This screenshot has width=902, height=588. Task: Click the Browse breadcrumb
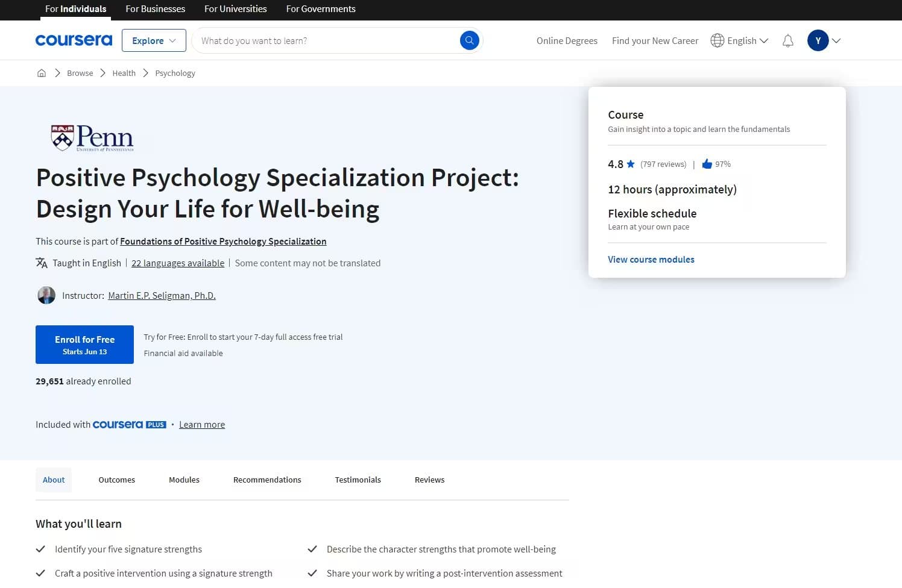pos(80,73)
